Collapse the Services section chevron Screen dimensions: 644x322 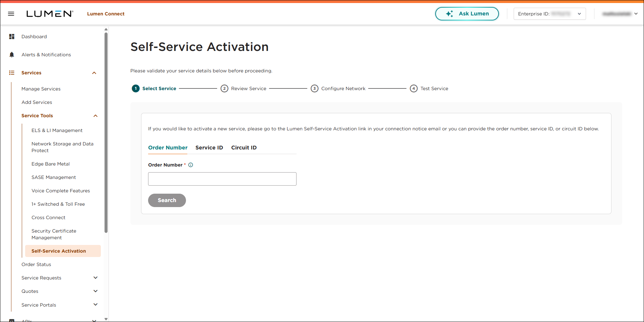click(94, 73)
